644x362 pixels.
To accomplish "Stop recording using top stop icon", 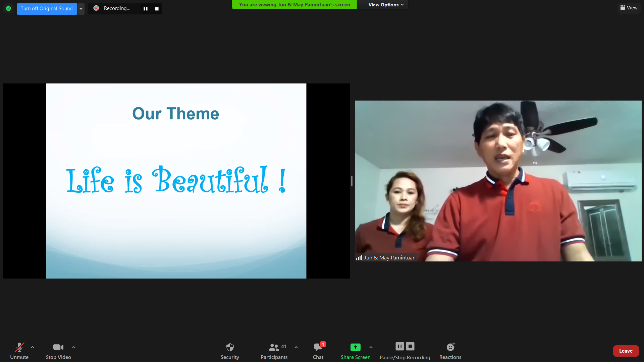I will pos(157,9).
